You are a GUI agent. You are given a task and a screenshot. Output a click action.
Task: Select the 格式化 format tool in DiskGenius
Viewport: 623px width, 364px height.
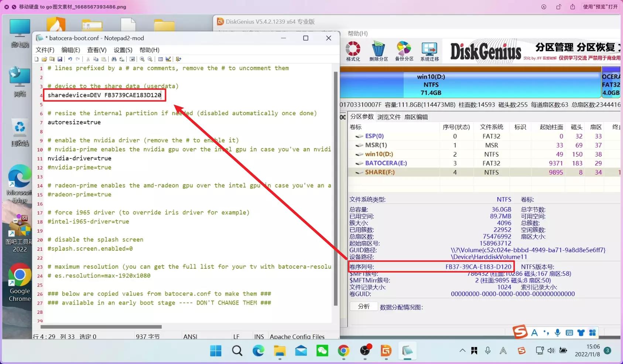pyautogui.click(x=352, y=51)
